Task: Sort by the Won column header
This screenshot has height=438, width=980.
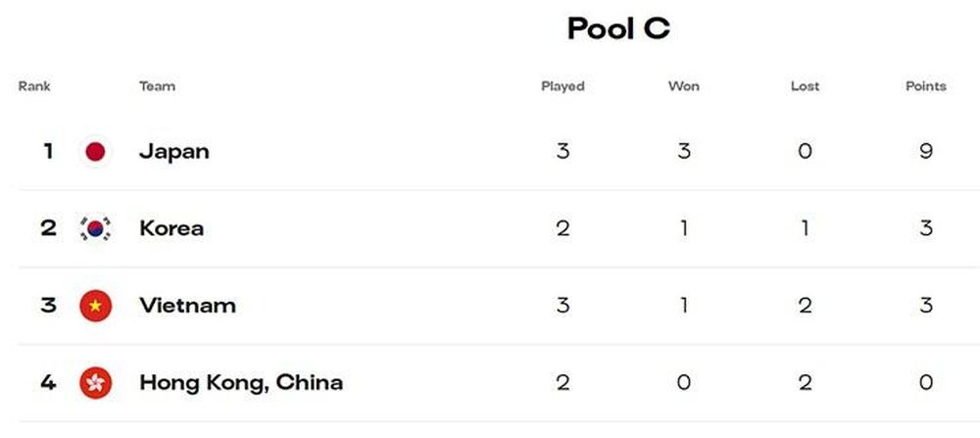Action: pyautogui.click(x=684, y=86)
